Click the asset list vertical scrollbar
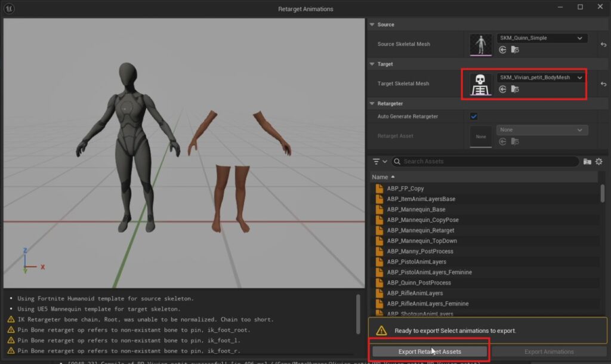The image size is (611, 364). pyautogui.click(x=603, y=194)
